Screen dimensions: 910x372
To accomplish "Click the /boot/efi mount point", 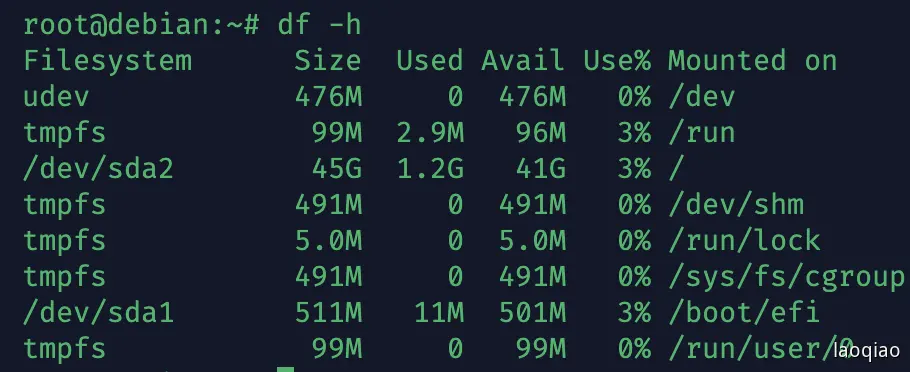I will coord(743,313).
